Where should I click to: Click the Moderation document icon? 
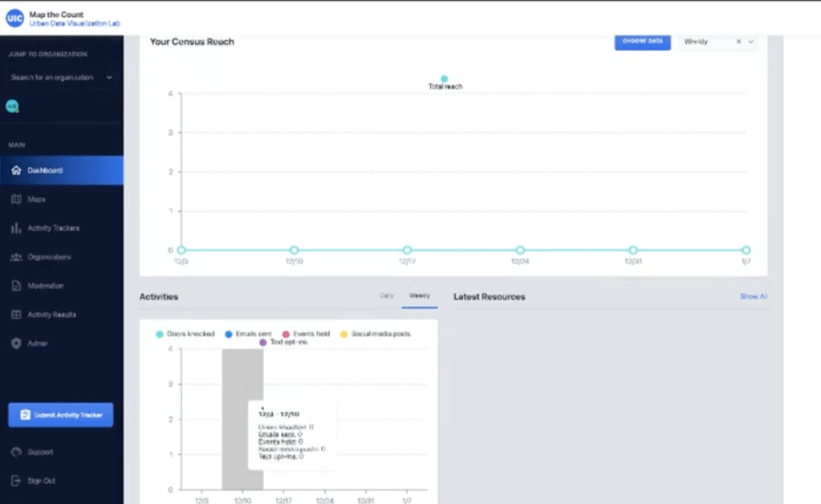16,286
